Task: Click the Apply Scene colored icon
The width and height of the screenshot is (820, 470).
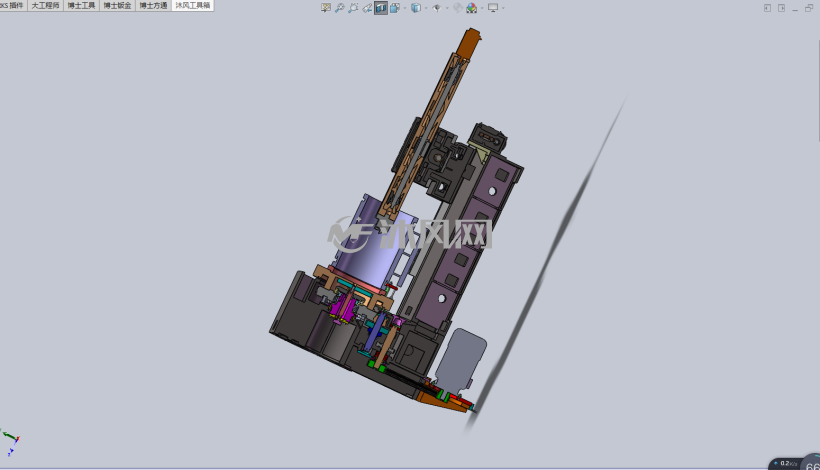Action: click(x=472, y=8)
